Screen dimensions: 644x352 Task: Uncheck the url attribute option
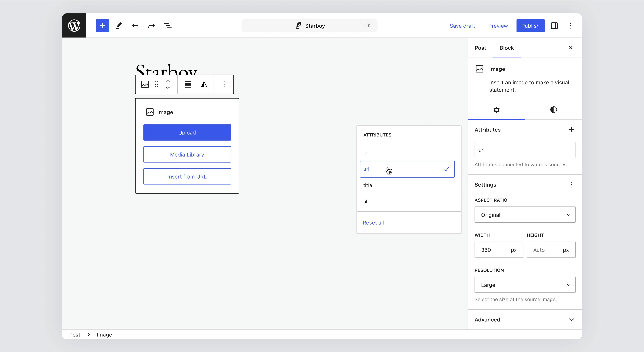point(407,169)
